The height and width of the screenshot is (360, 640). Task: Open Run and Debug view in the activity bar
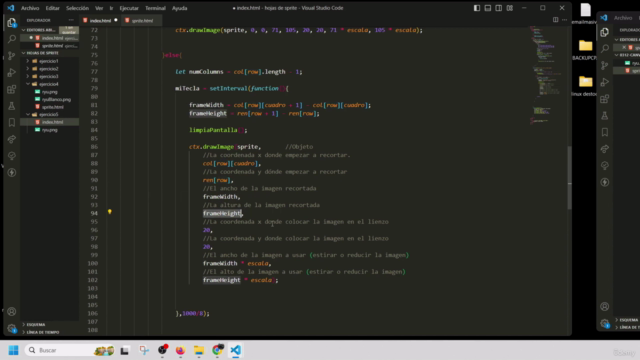11,73
